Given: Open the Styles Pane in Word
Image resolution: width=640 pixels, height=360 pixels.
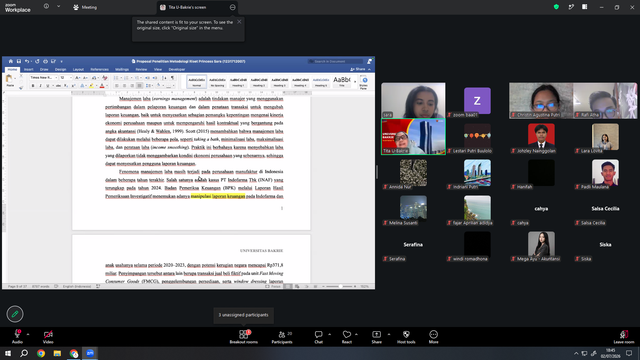Looking at the screenshot, I should coord(364,82).
